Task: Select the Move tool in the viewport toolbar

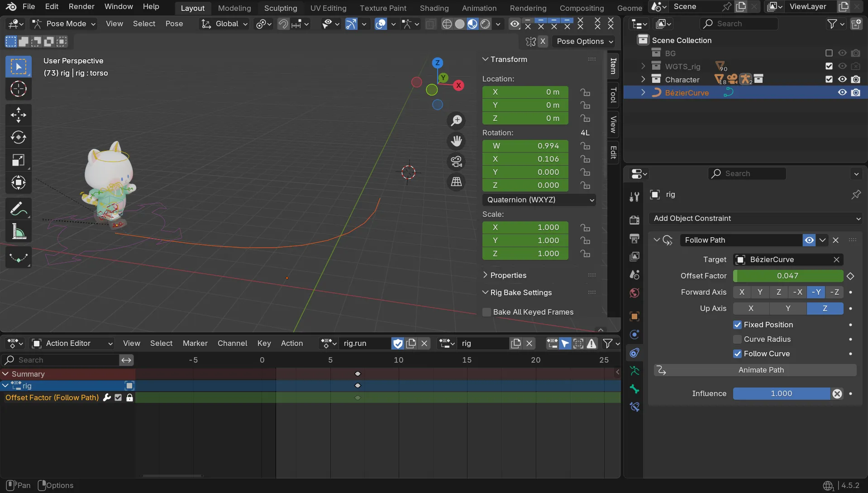Action: pos(18,115)
